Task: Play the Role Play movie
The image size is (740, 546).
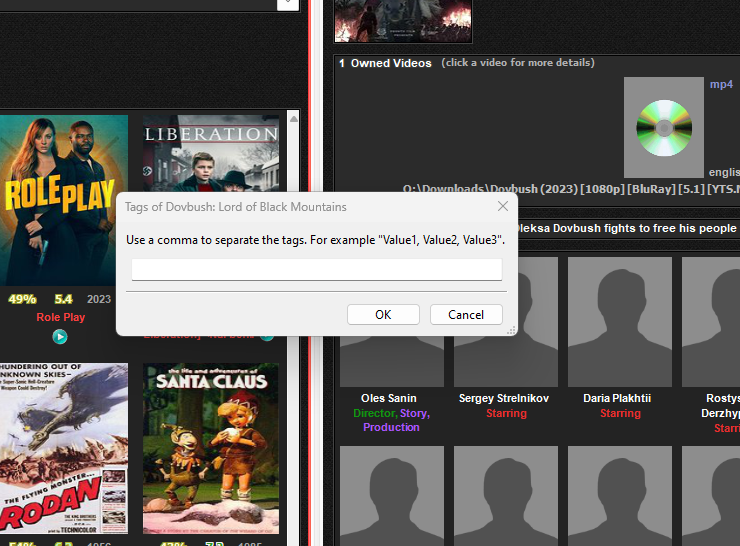Action: [60, 337]
